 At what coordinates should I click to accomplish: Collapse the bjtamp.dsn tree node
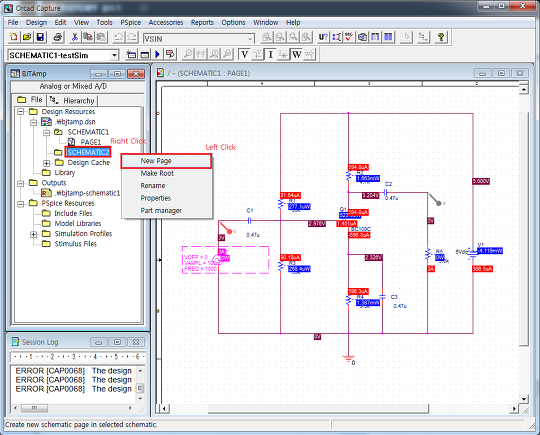pos(33,122)
